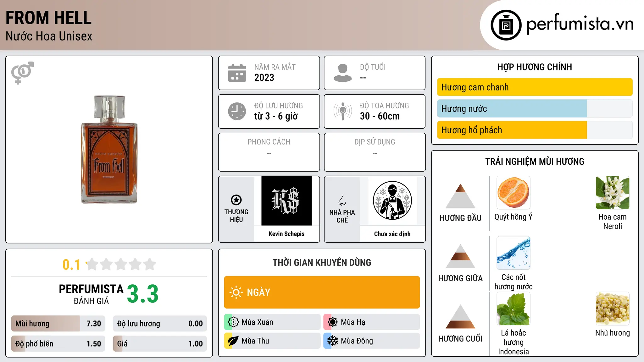The width and height of the screenshot is (644, 362).
Task: Click the green 3.3 Perfumista score
Action: point(143,294)
